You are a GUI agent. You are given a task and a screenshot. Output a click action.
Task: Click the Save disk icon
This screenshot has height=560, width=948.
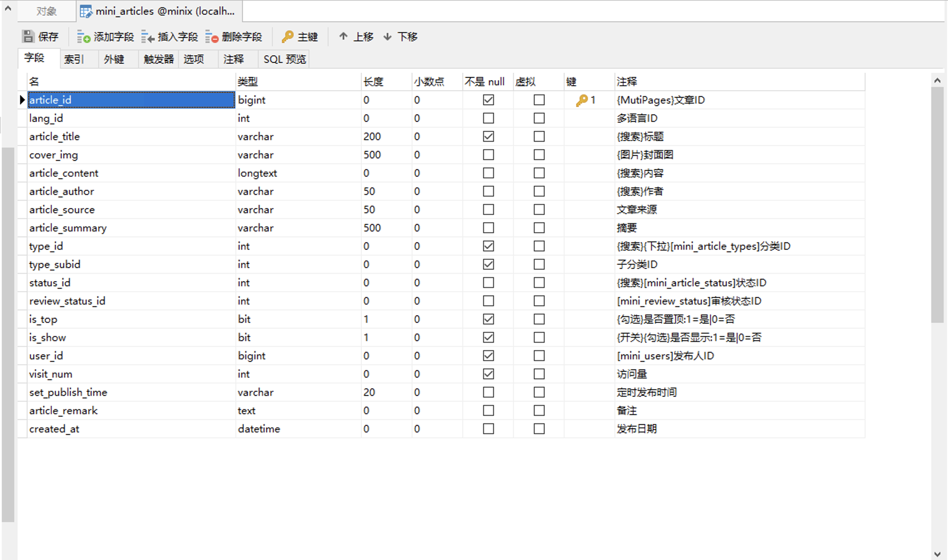(28, 37)
